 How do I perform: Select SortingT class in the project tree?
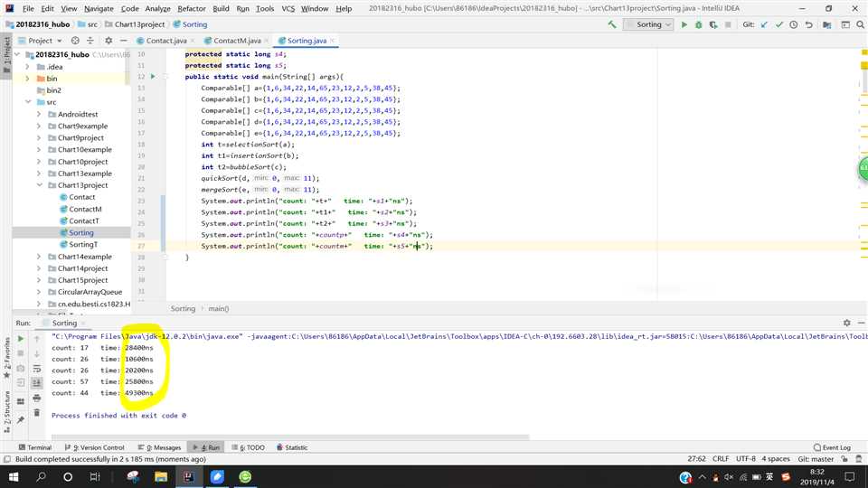tap(83, 245)
